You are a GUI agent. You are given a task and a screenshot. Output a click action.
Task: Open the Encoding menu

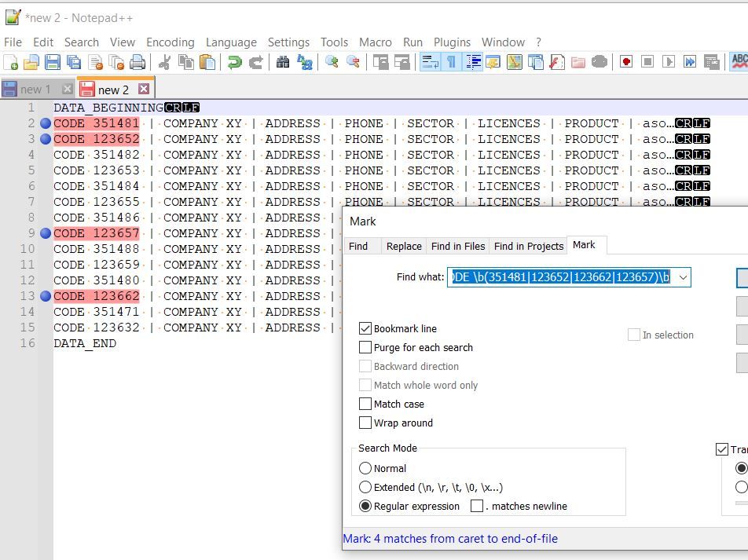(170, 42)
